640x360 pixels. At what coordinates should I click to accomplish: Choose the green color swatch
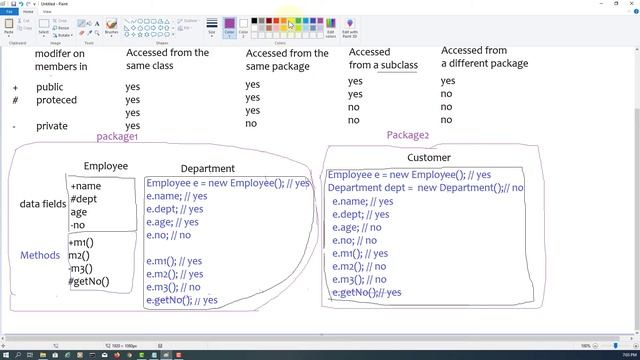click(298, 21)
